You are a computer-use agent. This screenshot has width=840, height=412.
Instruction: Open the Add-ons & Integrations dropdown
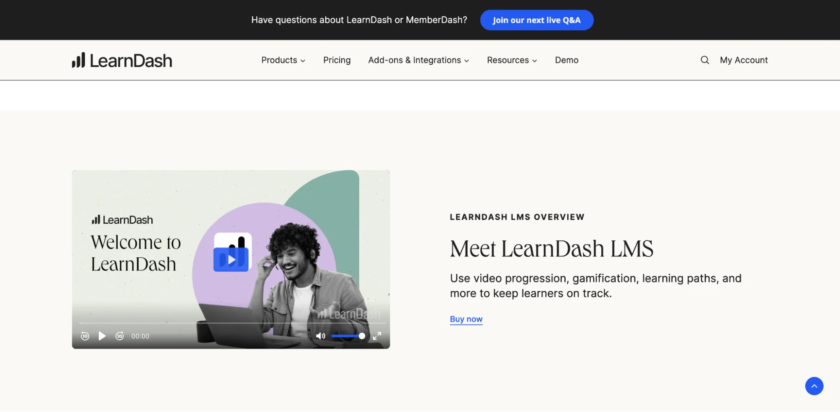tap(418, 60)
